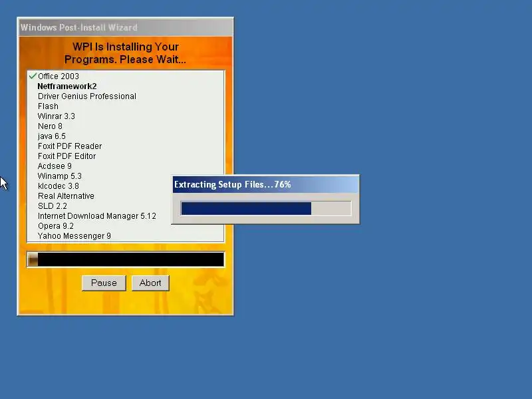Select the Yahoo Messenger 9 entry
This screenshot has width=532, height=399.
coord(74,236)
